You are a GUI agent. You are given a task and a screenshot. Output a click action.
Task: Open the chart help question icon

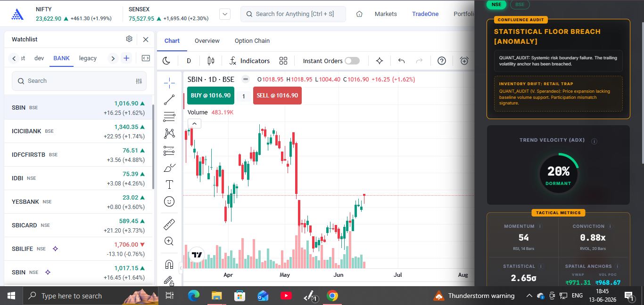pos(442,61)
